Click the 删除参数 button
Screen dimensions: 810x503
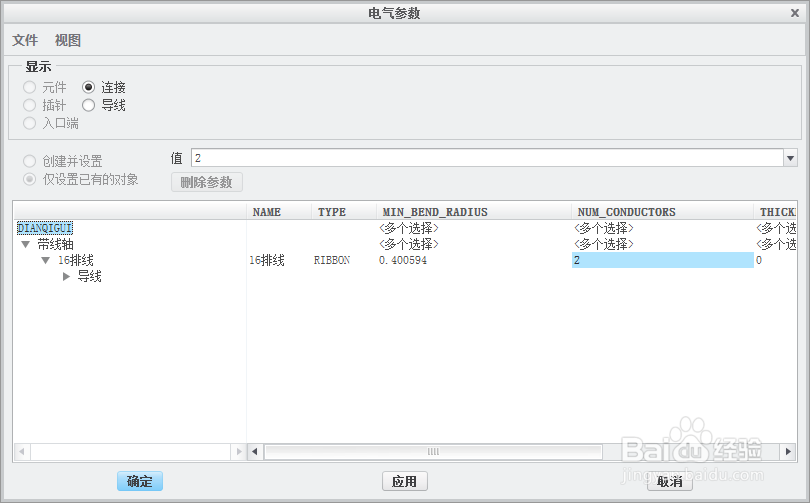(207, 182)
